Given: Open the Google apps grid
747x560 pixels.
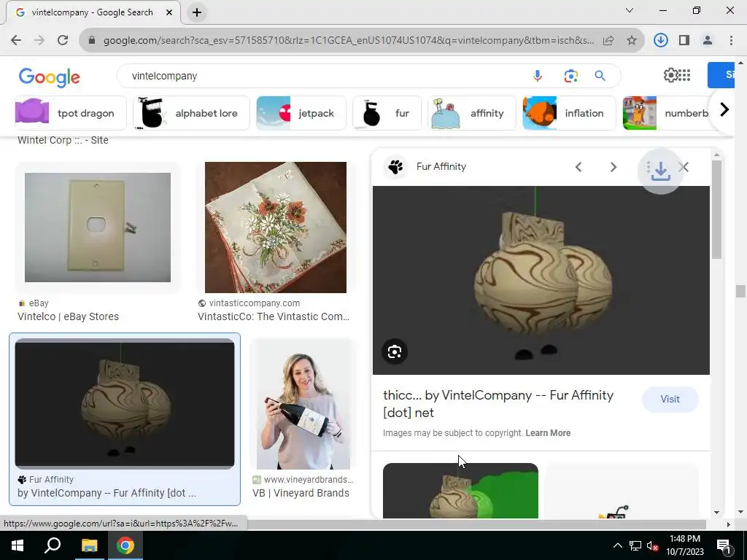Looking at the screenshot, I should [x=684, y=75].
